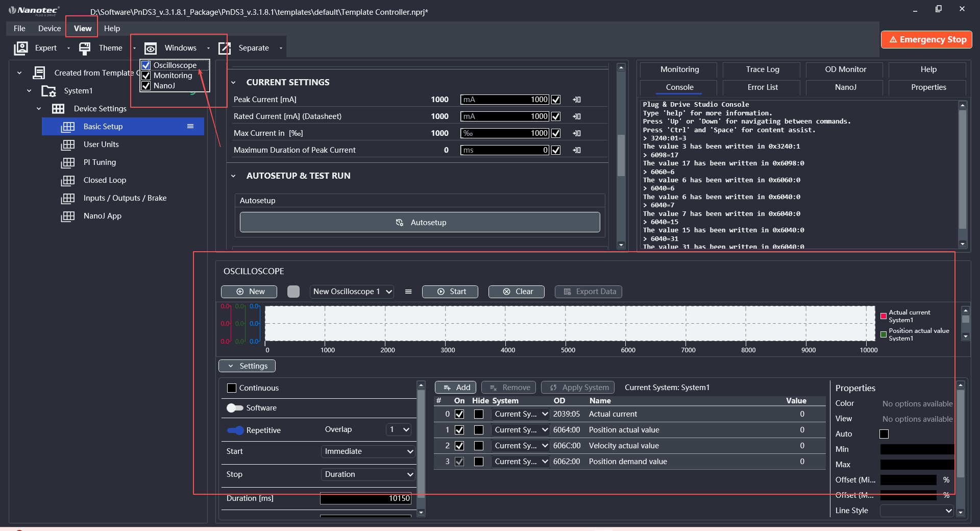Screen dimensions: 980x531
Task: Toggle the Software switch
Action: tap(235, 408)
